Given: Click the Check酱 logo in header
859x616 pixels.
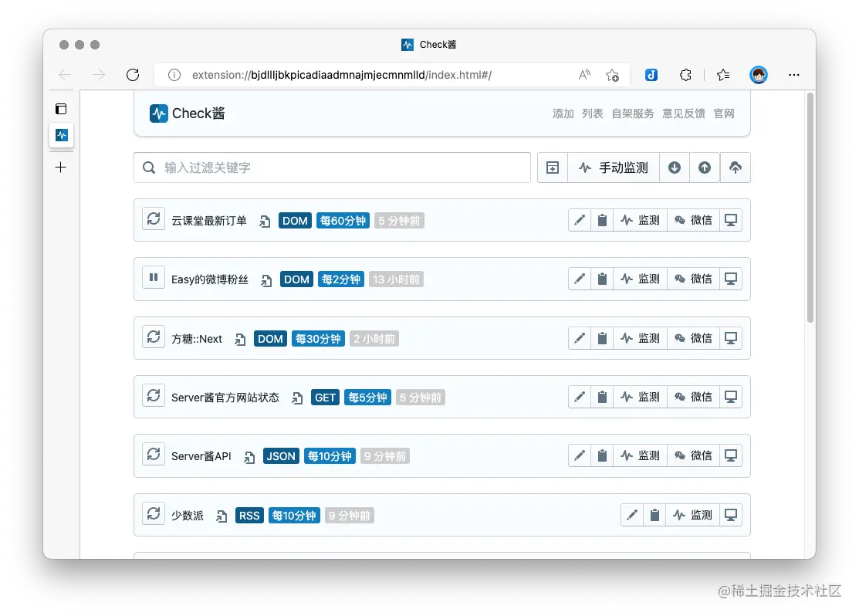Looking at the screenshot, I should pyautogui.click(x=188, y=113).
